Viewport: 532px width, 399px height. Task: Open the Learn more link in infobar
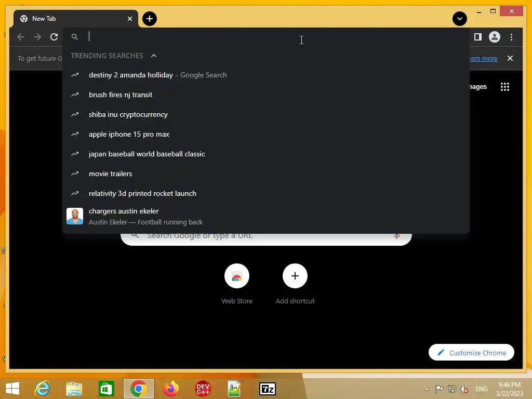483,58
